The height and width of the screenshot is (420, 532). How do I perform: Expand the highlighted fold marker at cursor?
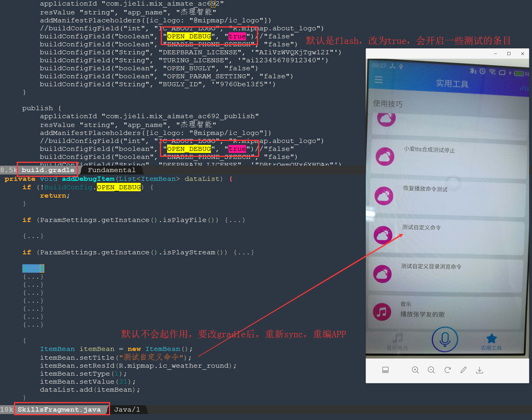(33, 268)
